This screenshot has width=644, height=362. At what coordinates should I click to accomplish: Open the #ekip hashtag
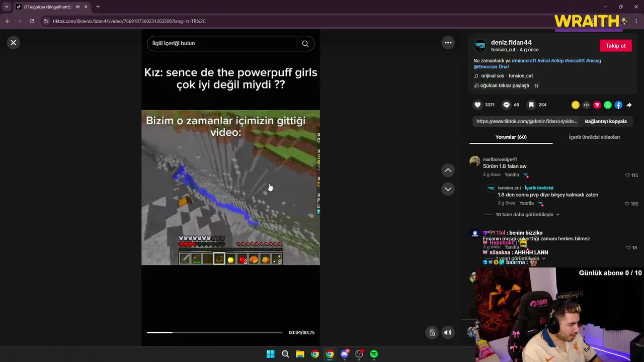(557, 61)
